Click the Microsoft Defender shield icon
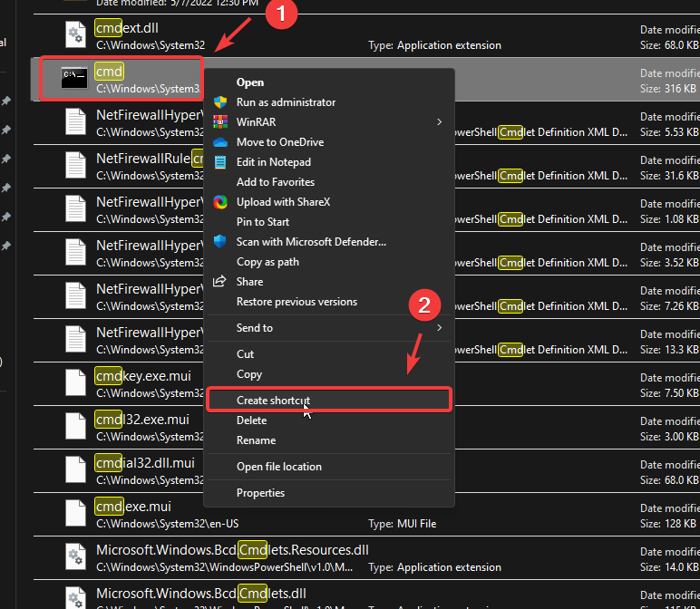Screen dimensions: 700x609 (x=220, y=241)
